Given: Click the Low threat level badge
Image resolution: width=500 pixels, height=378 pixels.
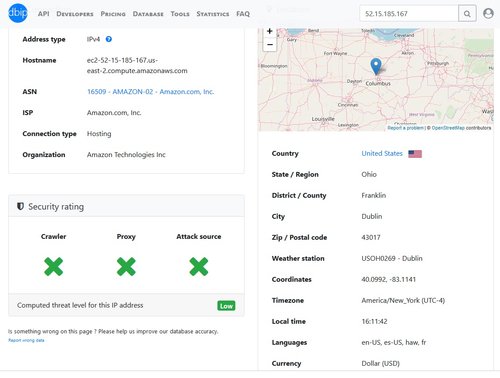Looking at the screenshot, I should (226, 306).
